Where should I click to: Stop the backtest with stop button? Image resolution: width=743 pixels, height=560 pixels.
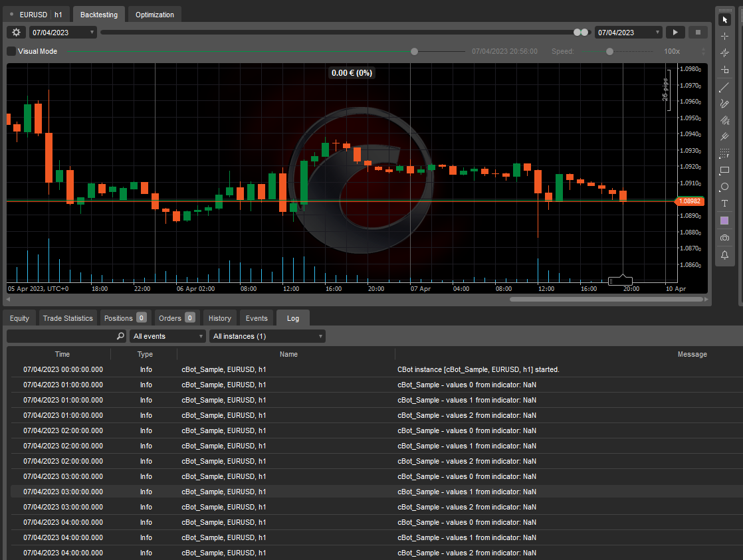click(x=698, y=32)
